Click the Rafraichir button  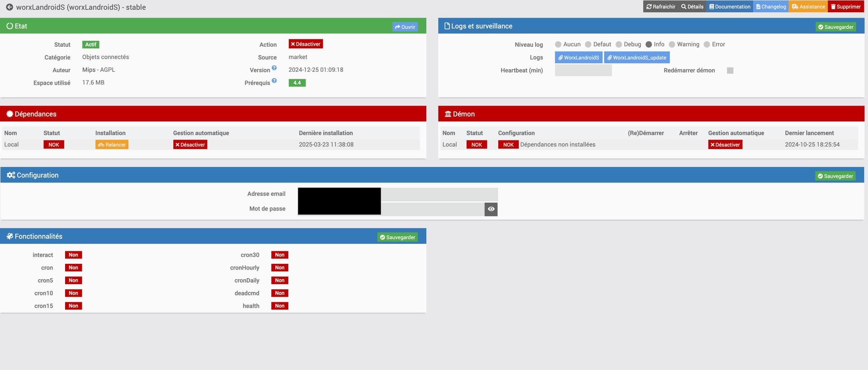tap(660, 7)
